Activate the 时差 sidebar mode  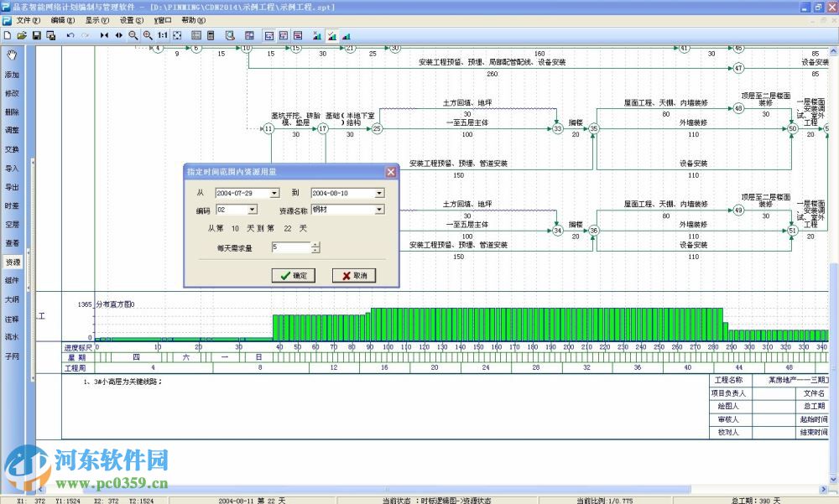pos(12,206)
